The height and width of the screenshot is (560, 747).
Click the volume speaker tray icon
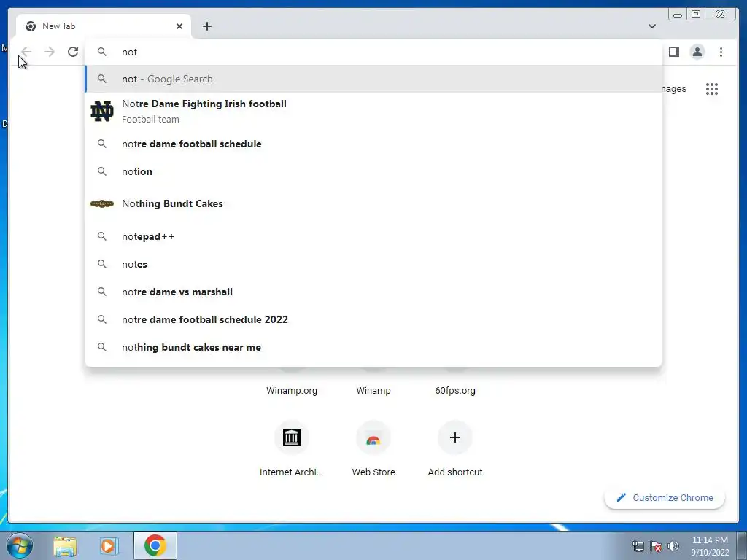tap(673, 546)
